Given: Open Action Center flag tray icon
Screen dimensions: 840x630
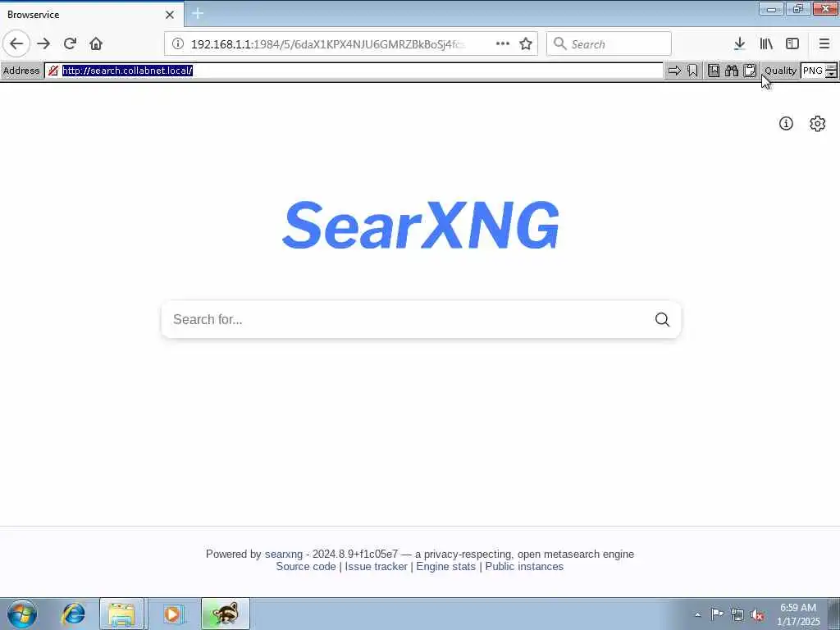Looking at the screenshot, I should (717, 614).
